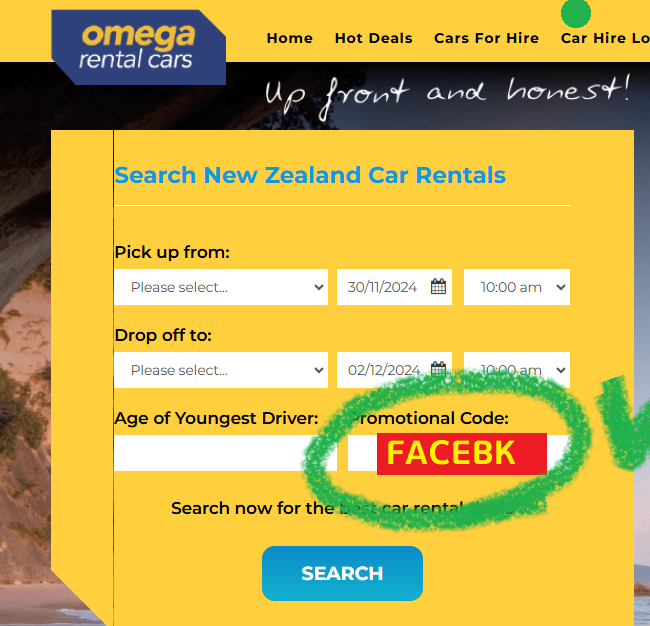
Task: Click the Age of Youngest Driver field
Action: [x=225, y=453]
